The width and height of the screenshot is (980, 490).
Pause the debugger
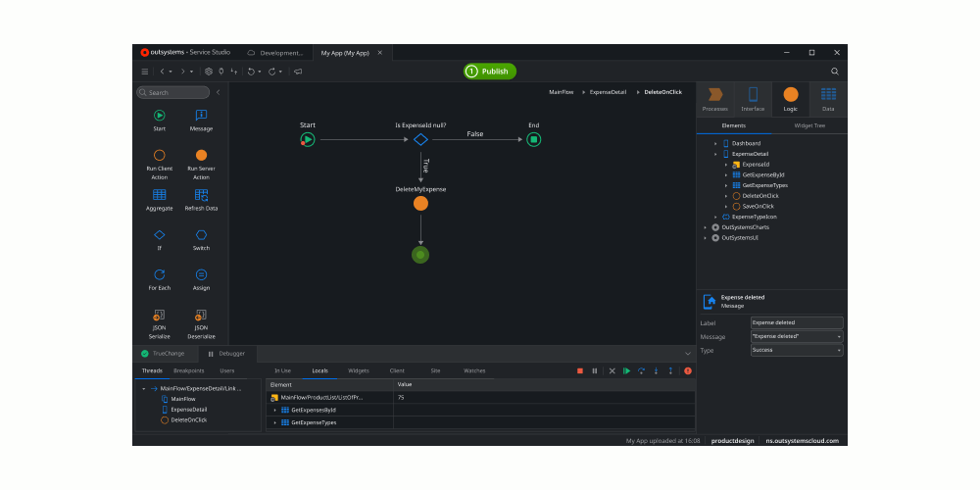pyautogui.click(x=595, y=371)
